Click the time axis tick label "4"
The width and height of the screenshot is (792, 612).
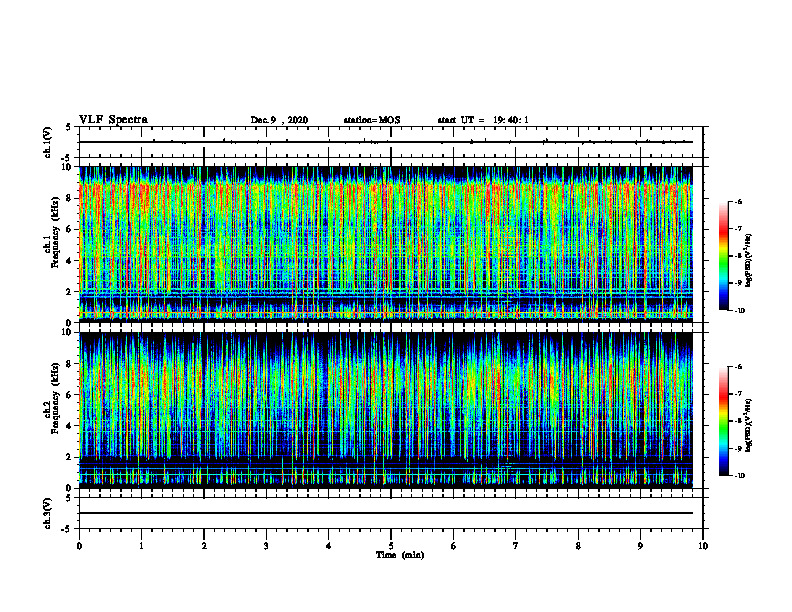(329, 546)
